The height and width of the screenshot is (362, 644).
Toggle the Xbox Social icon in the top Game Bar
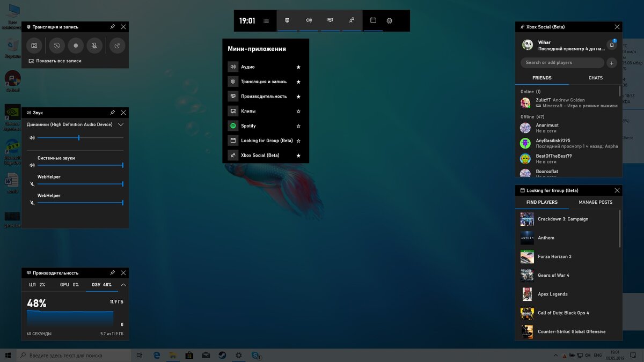(x=352, y=20)
